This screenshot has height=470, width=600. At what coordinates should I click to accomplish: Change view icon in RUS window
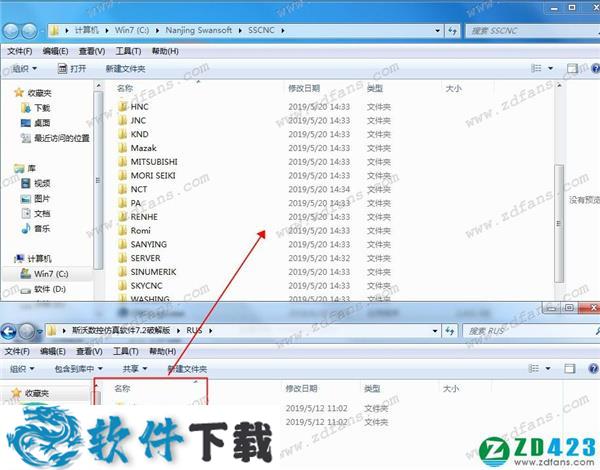[534, 368]
